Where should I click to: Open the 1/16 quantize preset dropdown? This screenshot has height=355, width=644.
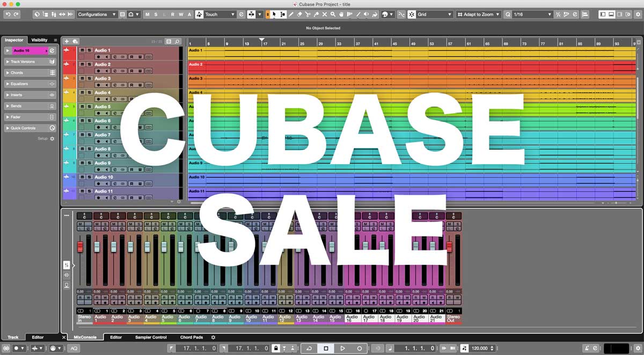coord(532,14)
